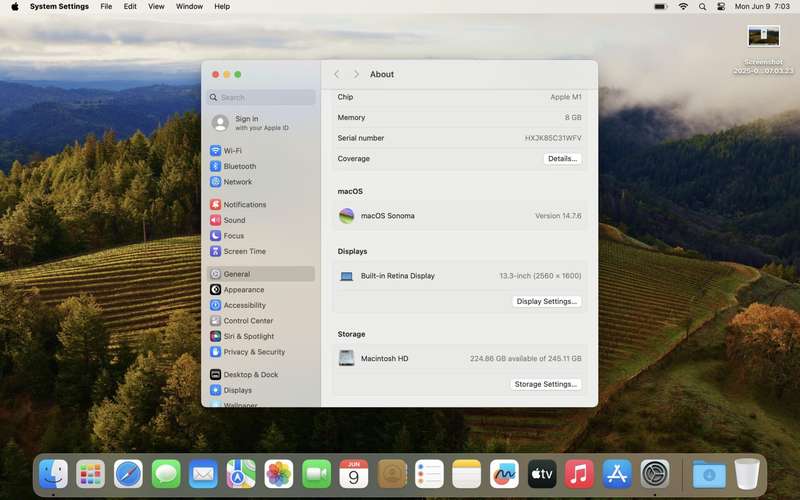Select Focus in the sidebar
Screen dimensions: 800x500
261,236
